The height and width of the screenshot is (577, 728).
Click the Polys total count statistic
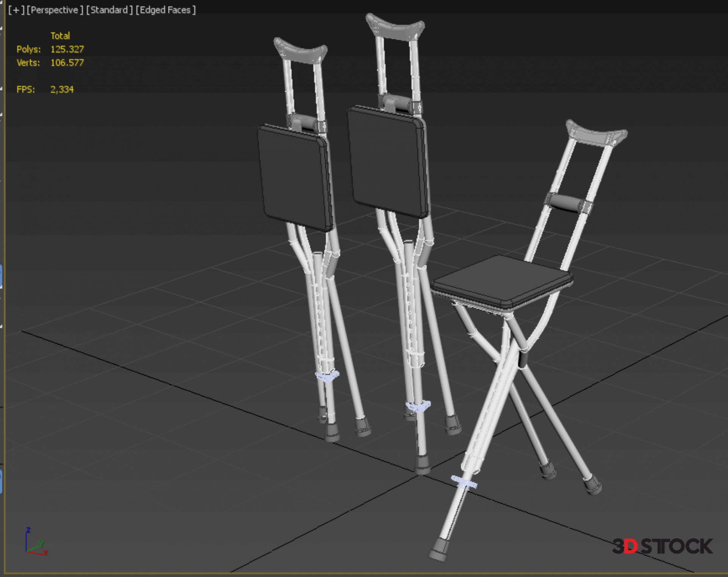pos(67,49)
